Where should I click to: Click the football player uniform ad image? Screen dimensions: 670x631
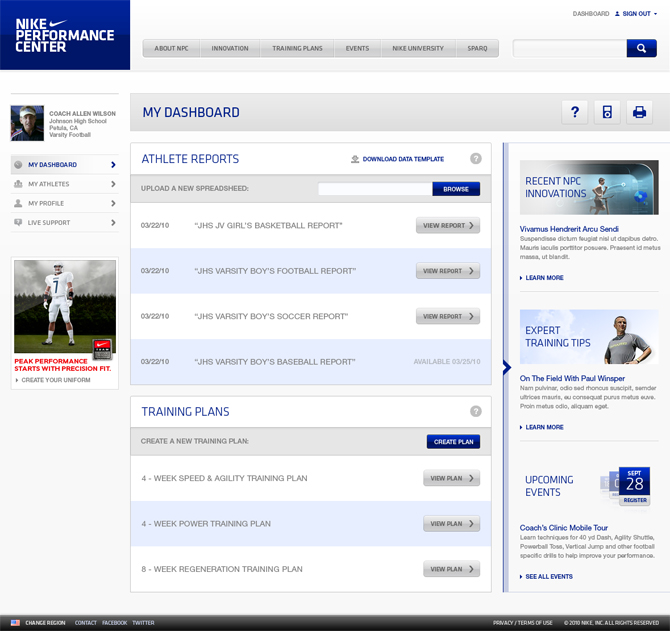point(65,306)
